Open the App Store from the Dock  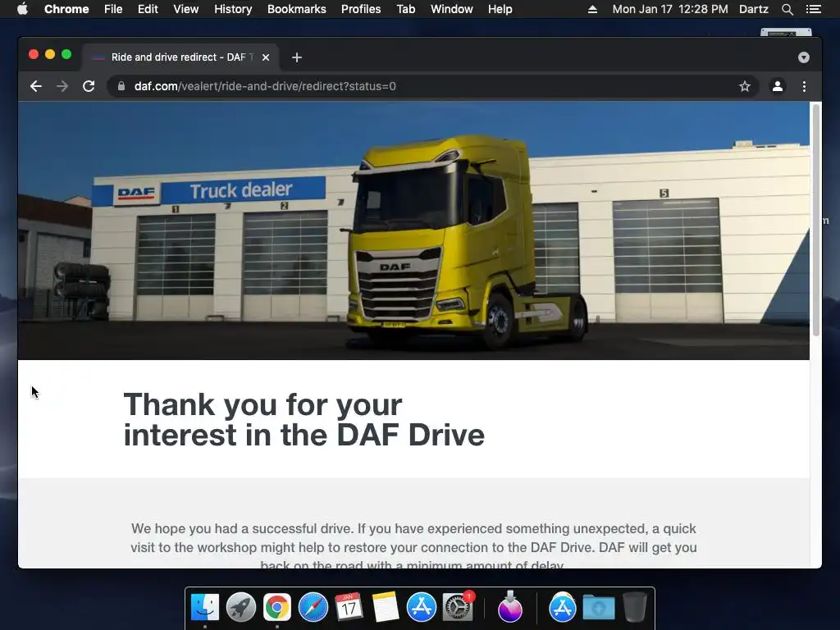(x=421, y=607)
